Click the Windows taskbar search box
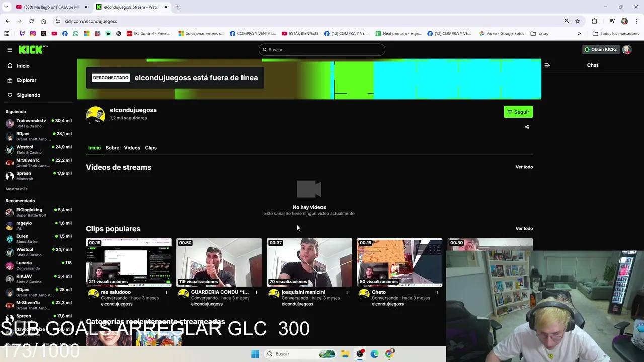Viewport: 644px width, 362px height. (300, 354)
